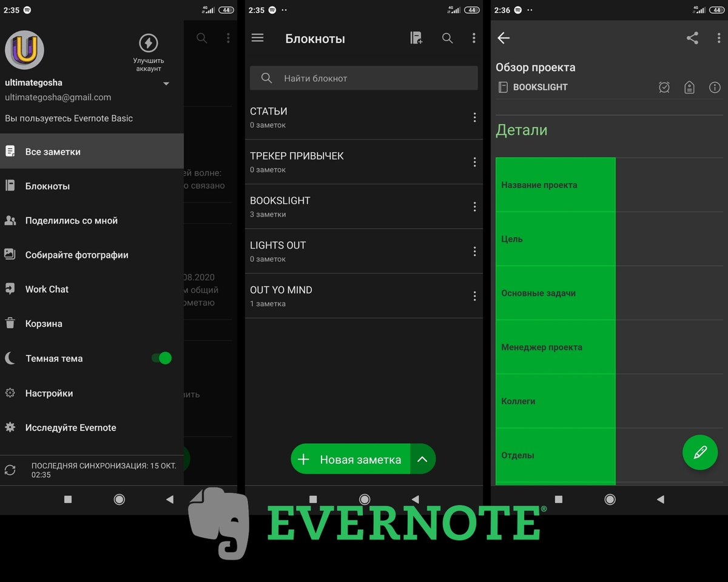The height and width of the screenshot is (582, 728).
Task: Open options for BOOKSLIGHT notebook row
Action: [x=474, y=207]
